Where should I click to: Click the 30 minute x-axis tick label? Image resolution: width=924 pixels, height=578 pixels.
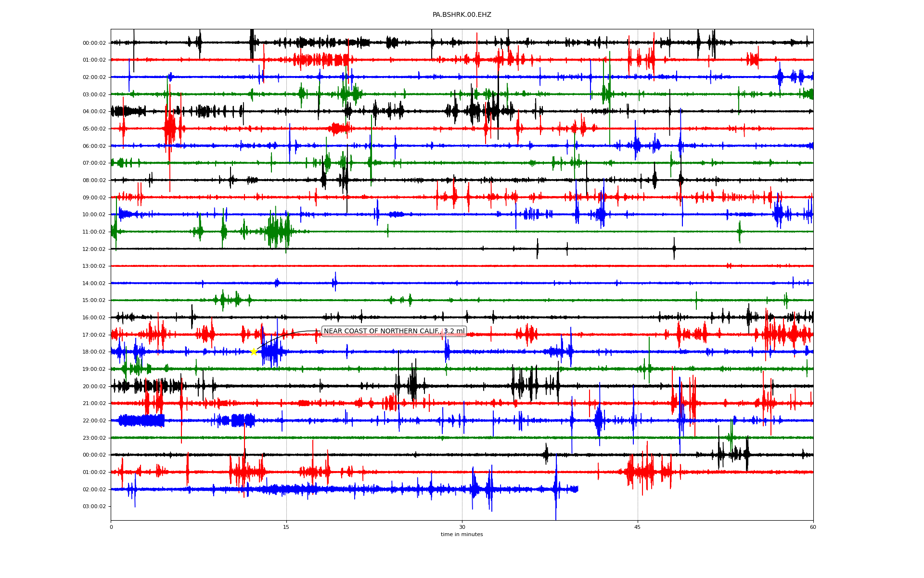pyautogui.click(x=462, y=527)
